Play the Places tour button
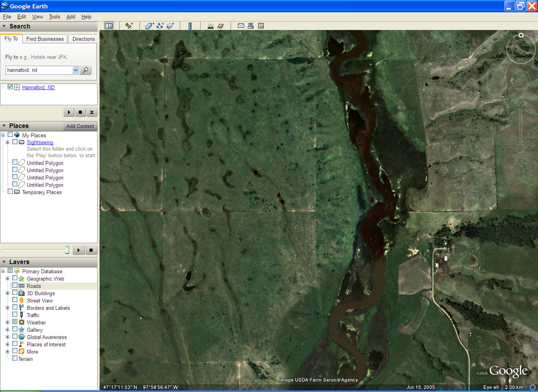The width and height of the screenshot is (538, 392). tap(78, 250)
